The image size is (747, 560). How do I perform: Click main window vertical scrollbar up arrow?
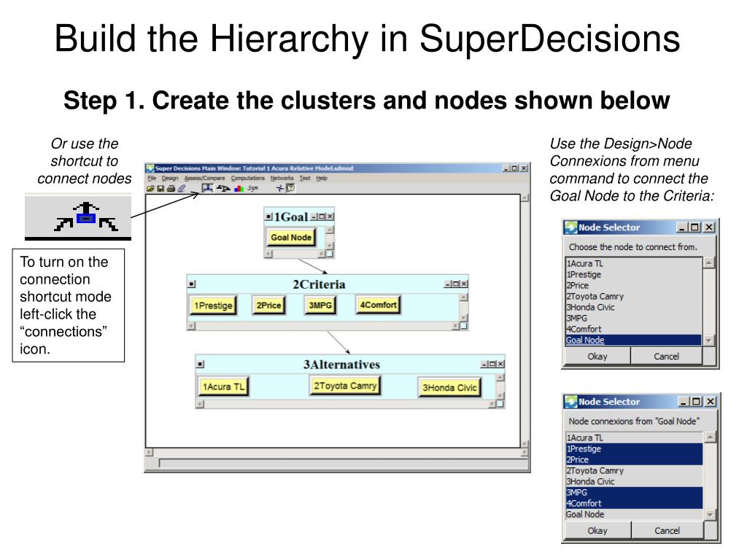[x=525, y=198]
